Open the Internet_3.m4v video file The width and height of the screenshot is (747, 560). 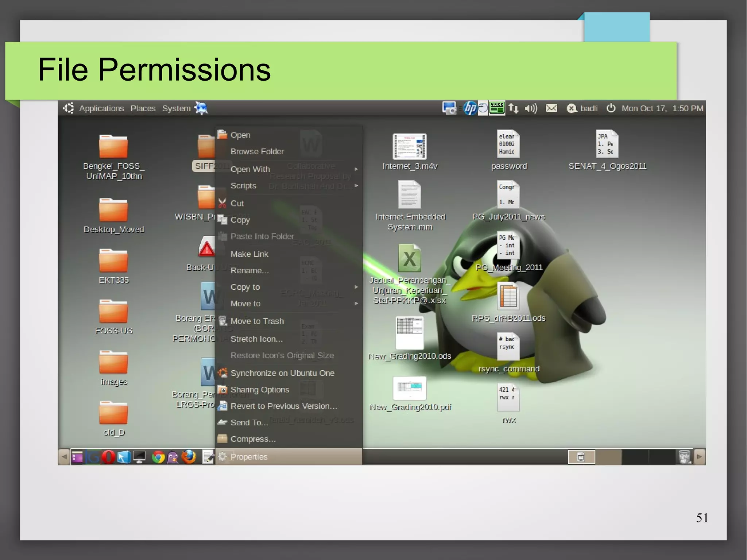[x=410, y=146]
